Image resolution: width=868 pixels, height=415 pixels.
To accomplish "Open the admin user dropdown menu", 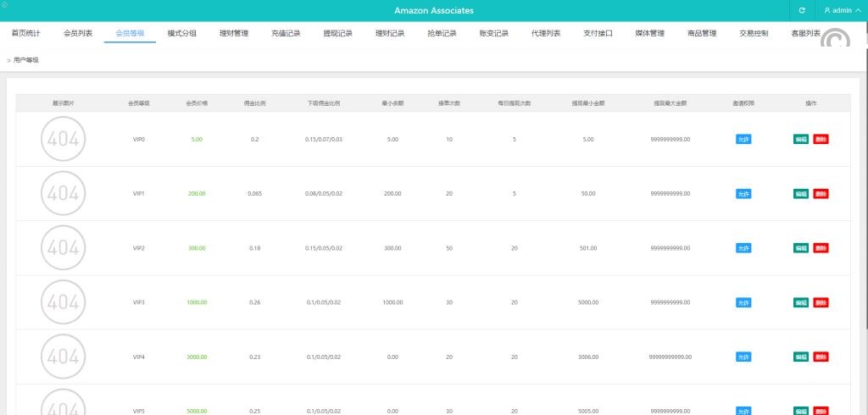I will 842,10.
